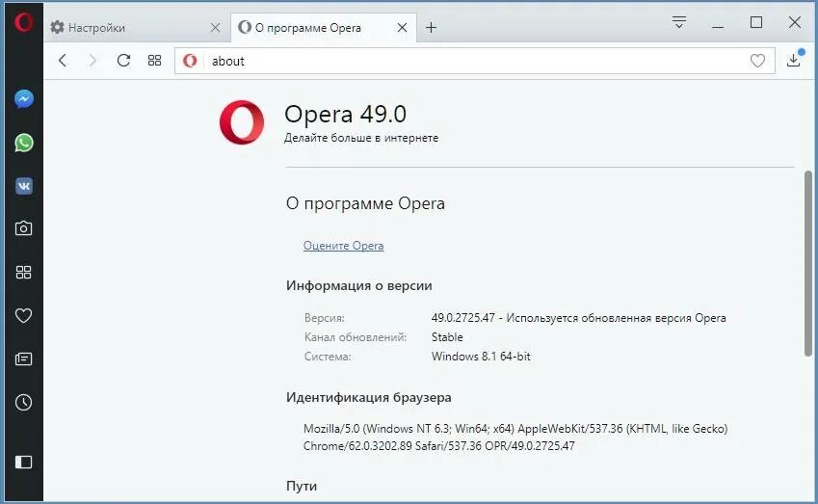Click the address bar with 'about'
The width and height of the screenshot is (818, 504).
click(477, 61)
